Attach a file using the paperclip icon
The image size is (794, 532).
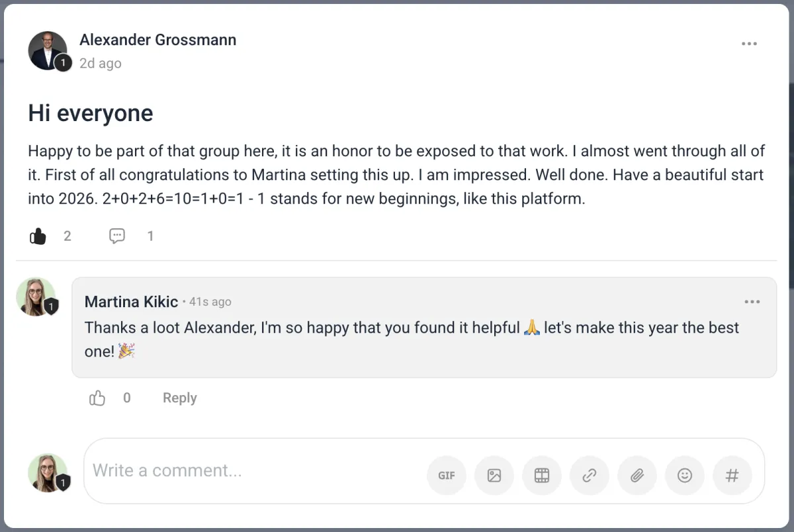(637, 475)
